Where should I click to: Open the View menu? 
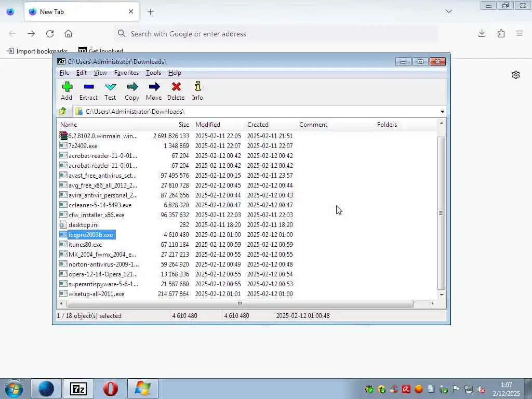click(100, 73)
